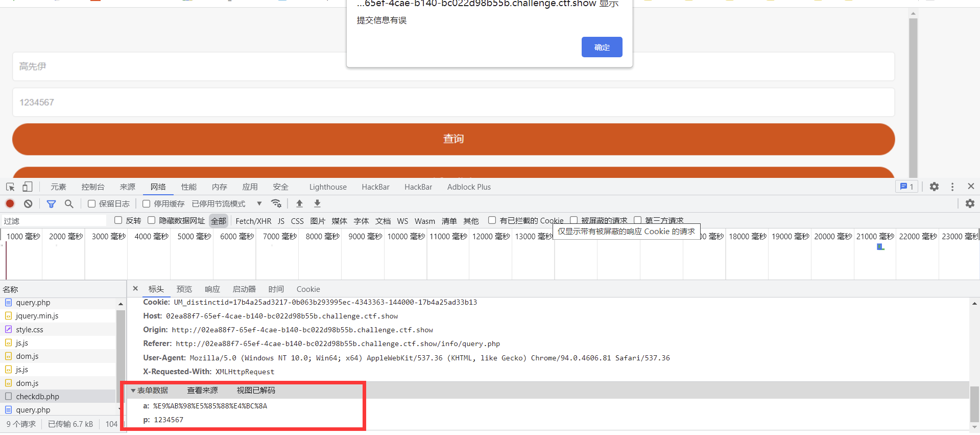
Task: Filter requests by Fetch/XHR
Action: [253, 221]
